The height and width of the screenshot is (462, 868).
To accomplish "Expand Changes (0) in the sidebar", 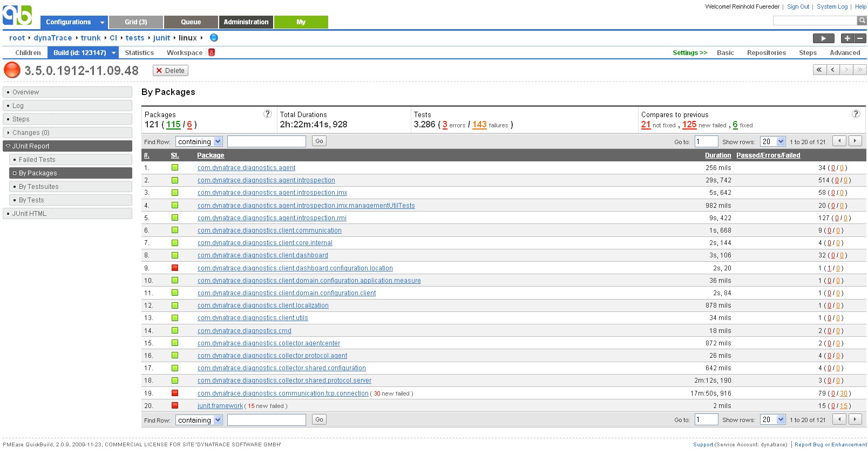I will coord(8,133).
